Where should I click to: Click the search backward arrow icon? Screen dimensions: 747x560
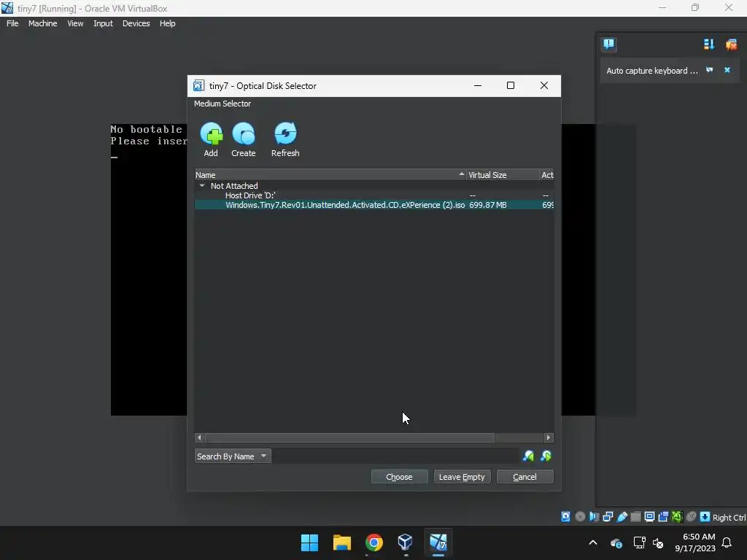click(528, 456)
